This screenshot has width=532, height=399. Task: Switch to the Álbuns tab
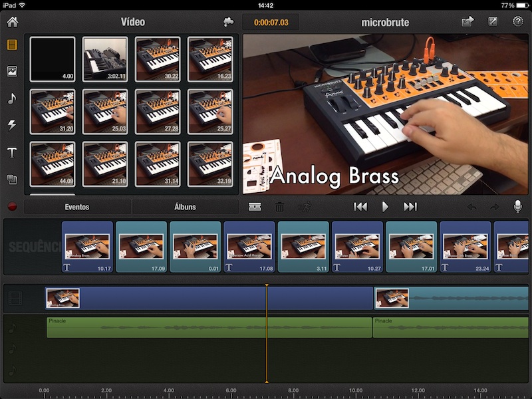click(x=185, y=207)
